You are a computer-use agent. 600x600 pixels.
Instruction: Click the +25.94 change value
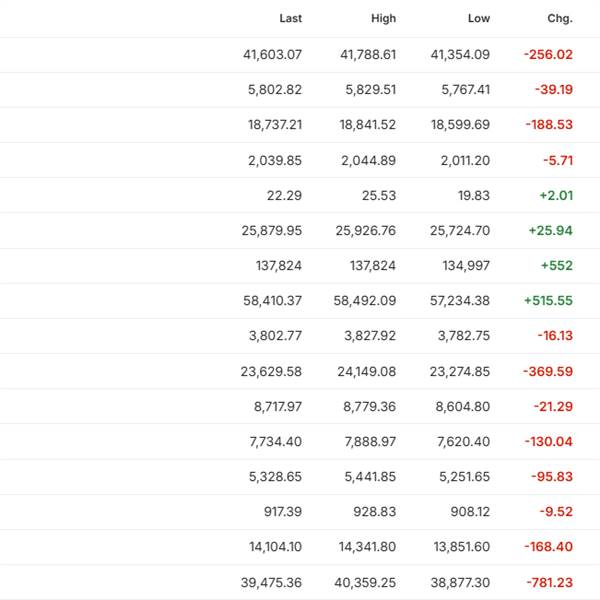point(550,230)
